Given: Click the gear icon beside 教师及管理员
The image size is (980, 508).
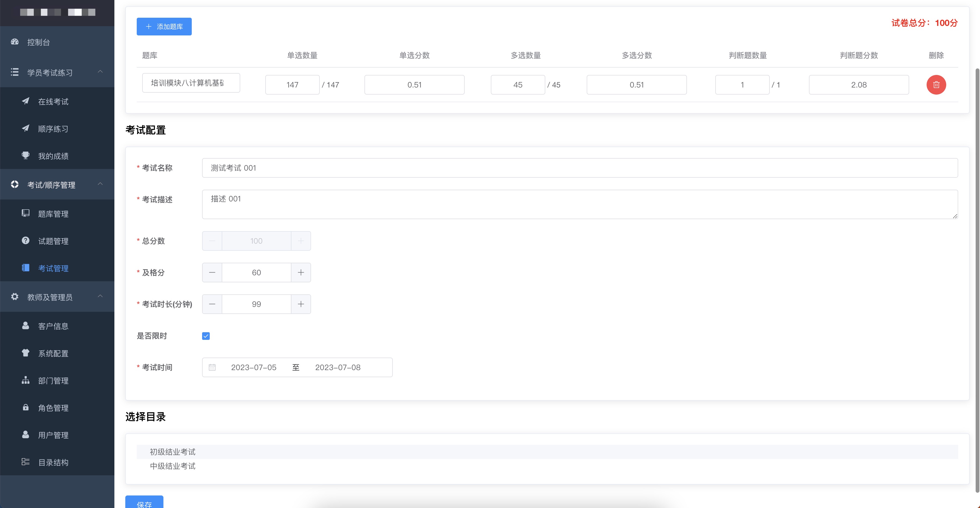Looking at the screenshot, I should pyautogui.click(x=15, y=297).
